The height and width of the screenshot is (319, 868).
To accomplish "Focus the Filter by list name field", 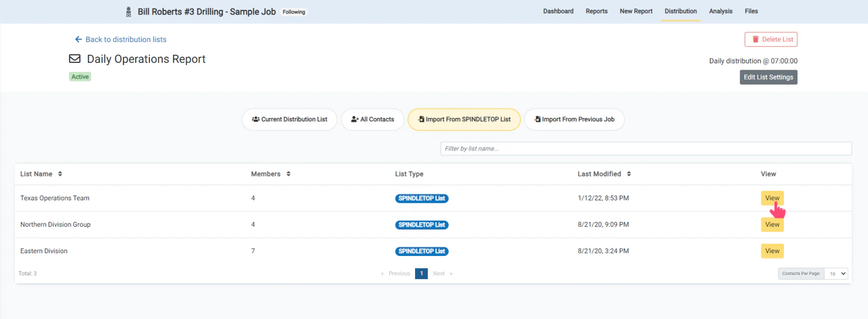I will pyautogui.click(x=646, y=148).
